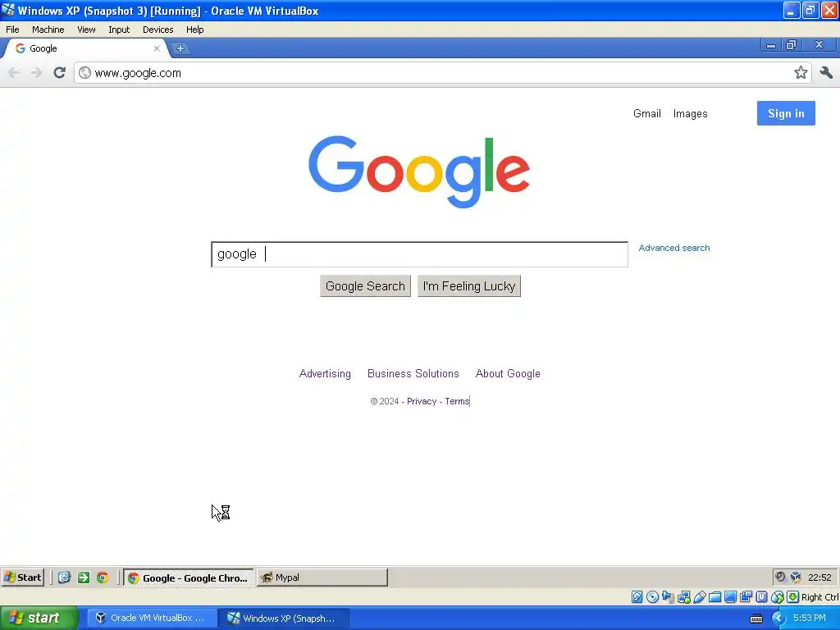
Task: Click the Chrome forward arrow button
Action: (36, 73)
